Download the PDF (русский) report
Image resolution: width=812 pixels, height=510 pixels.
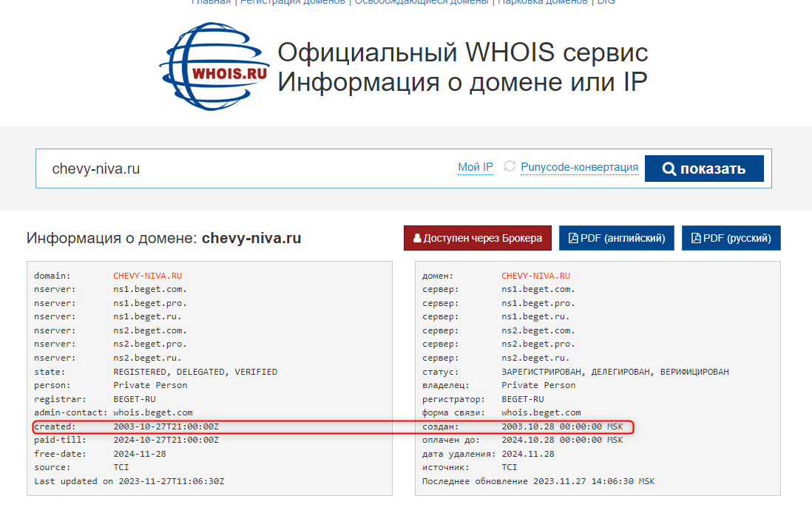[x=731, y=238]
